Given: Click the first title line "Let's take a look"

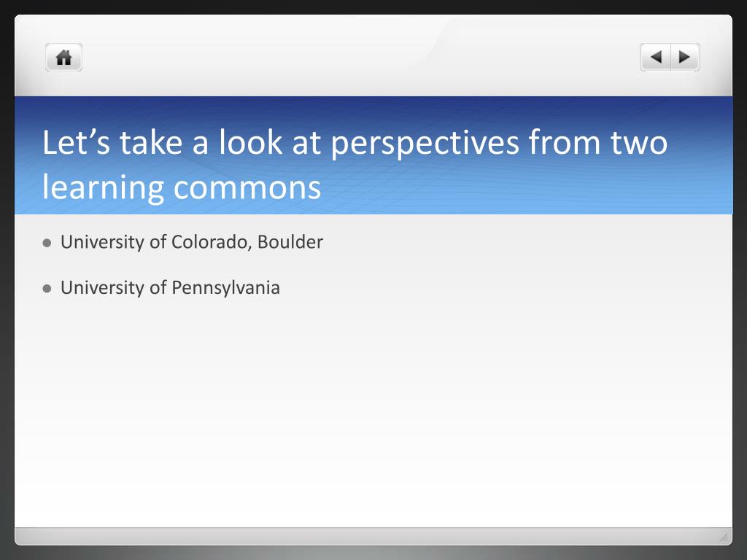Looking at the screenshot, I should coord(163,142).
